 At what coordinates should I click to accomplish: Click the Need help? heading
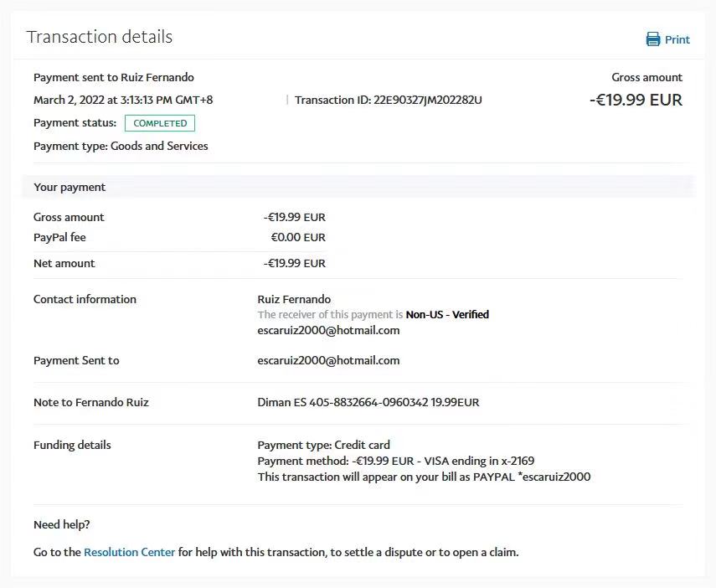coord(61,524)
